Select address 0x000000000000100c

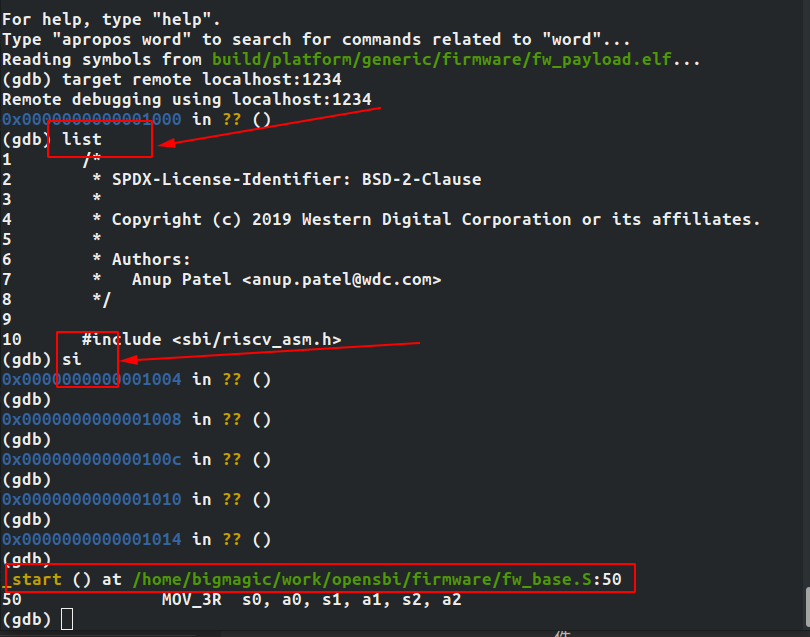pyautogui.click(x=91, y=460)
